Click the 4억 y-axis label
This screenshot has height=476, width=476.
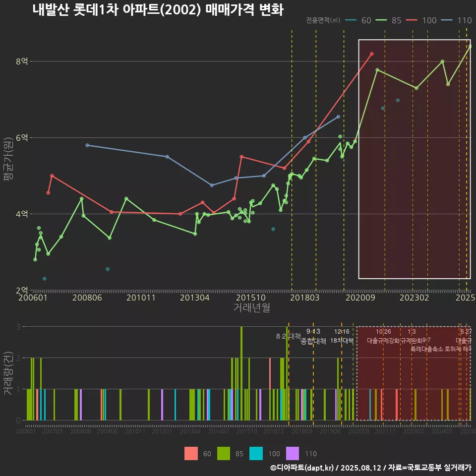coord(22,214)
